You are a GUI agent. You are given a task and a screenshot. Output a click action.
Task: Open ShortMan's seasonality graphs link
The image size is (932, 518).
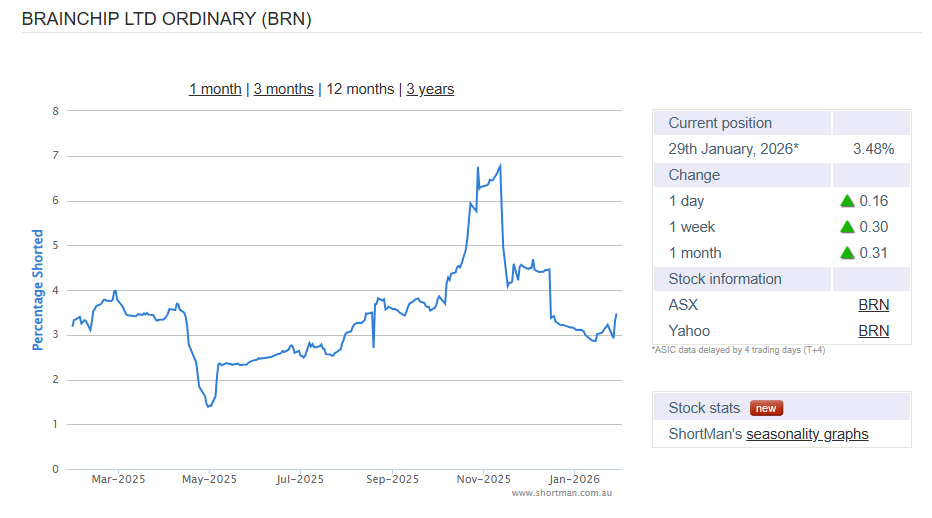[807, 434]
